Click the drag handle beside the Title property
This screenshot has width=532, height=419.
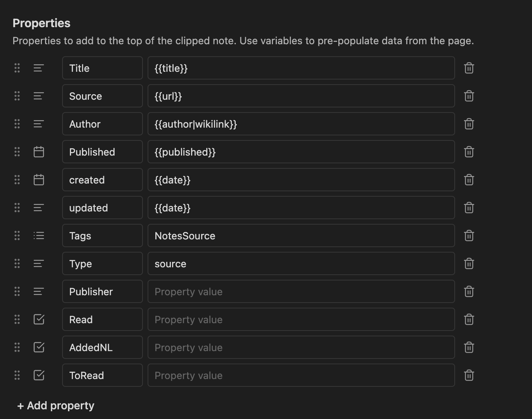(17, 68)
